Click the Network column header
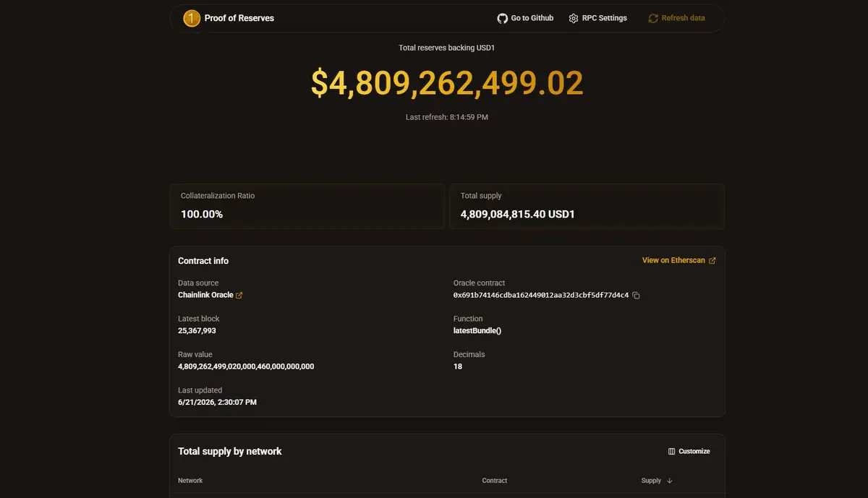The width and height of the screenshot is (868, 498). (x=190, y=481)
